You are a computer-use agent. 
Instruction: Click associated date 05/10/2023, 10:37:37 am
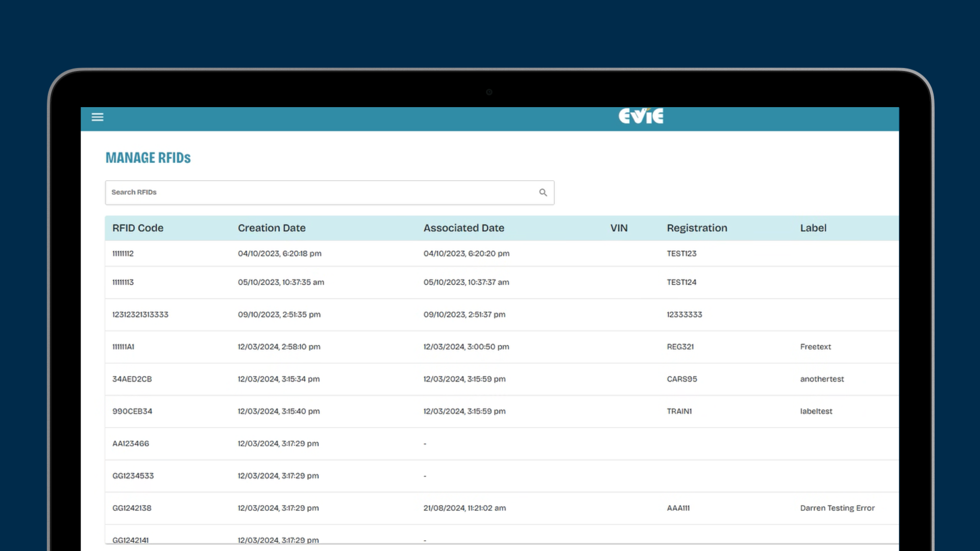click(x=466, y=282)
